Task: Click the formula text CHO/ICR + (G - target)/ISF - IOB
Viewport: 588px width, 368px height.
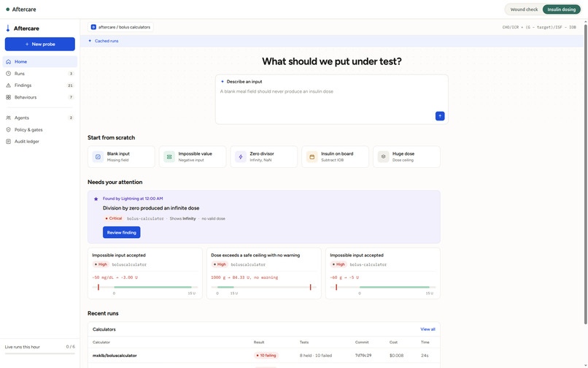Action: click(539, 27)
